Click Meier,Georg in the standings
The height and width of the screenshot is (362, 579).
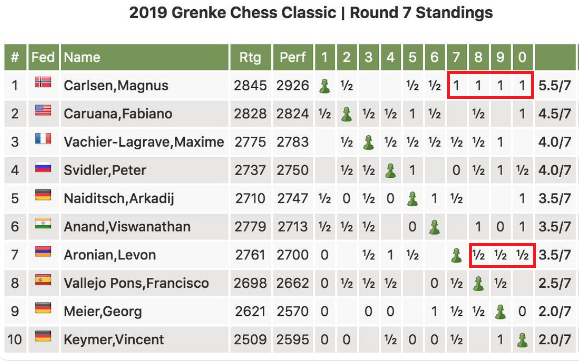click(x=103, y=312)
